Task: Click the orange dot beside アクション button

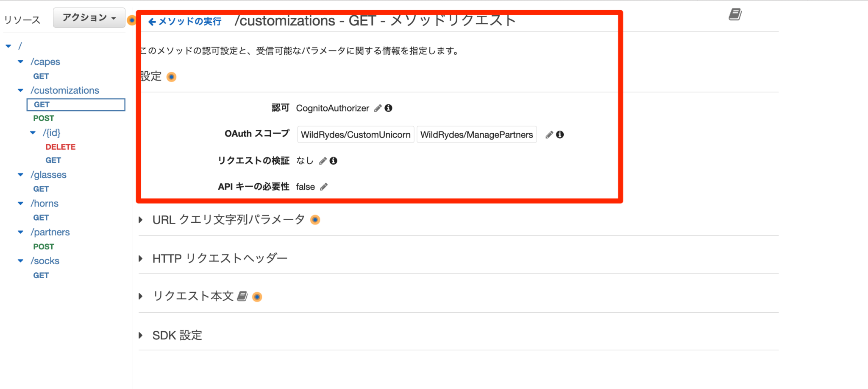Action: pyautogui.click(x=133, y=20)
